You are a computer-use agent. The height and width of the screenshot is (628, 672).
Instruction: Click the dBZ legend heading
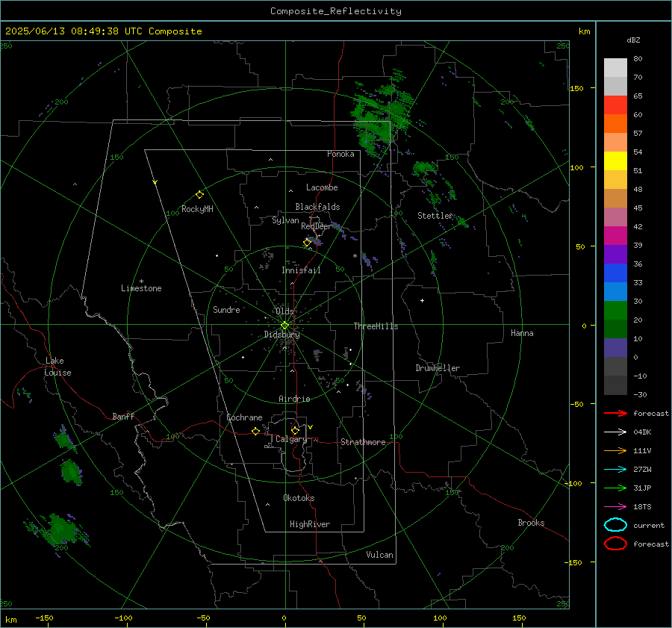click(633, 40)
